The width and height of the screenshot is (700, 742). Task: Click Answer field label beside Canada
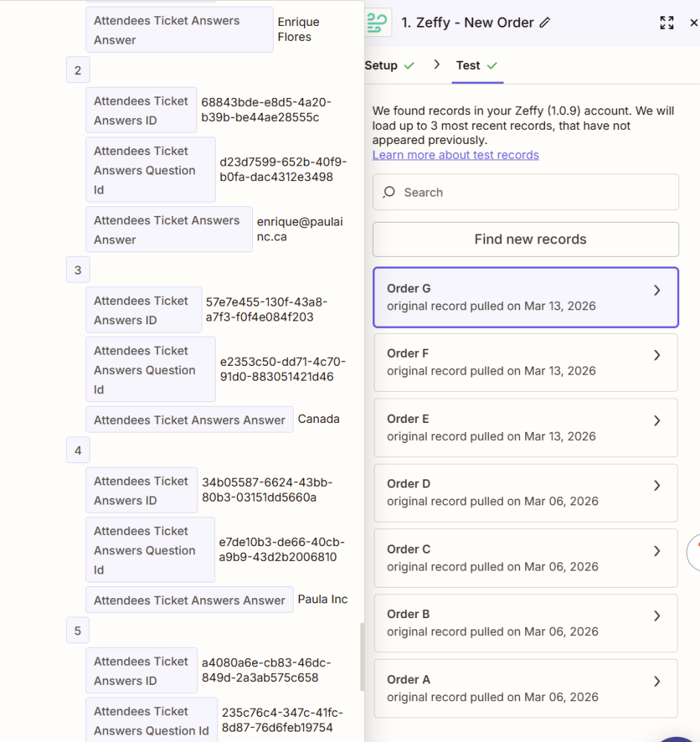click(189, 419)
